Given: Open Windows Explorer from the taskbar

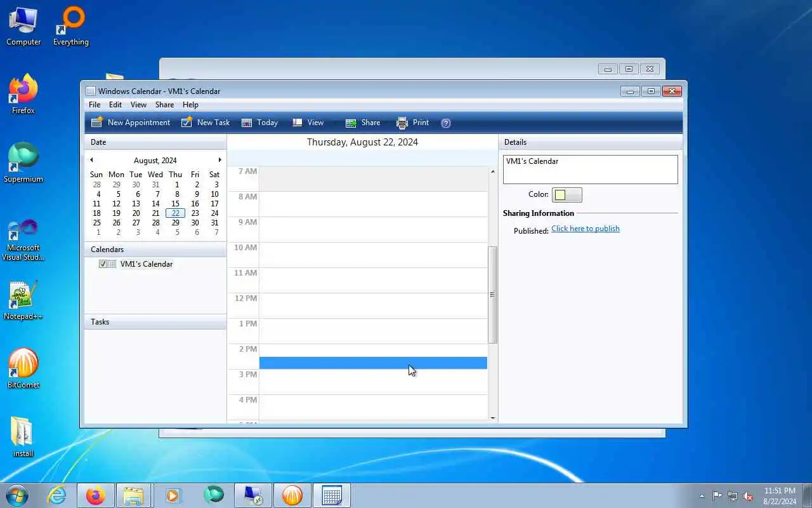Looking at the screenshot, I should coord(134,495).
